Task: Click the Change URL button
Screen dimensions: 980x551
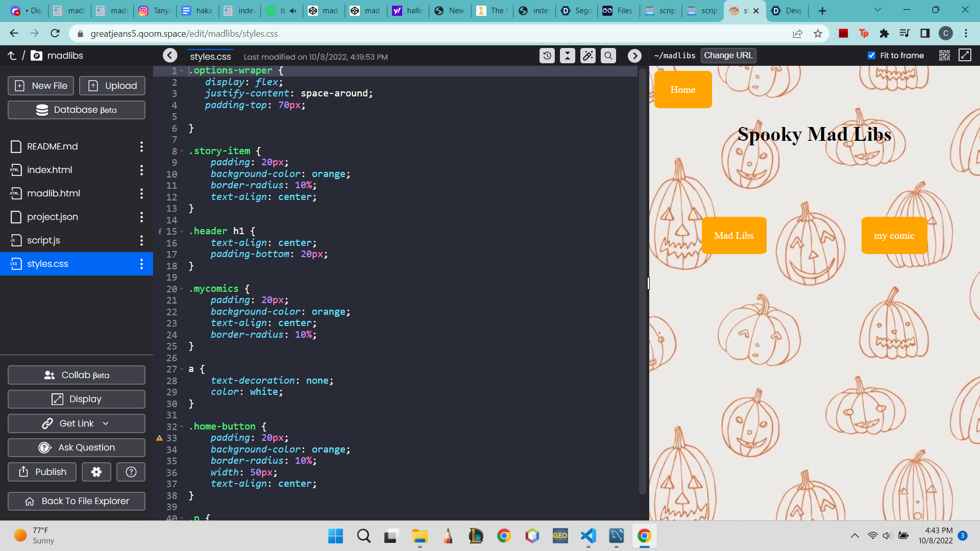Action: (x=728, y=56)
